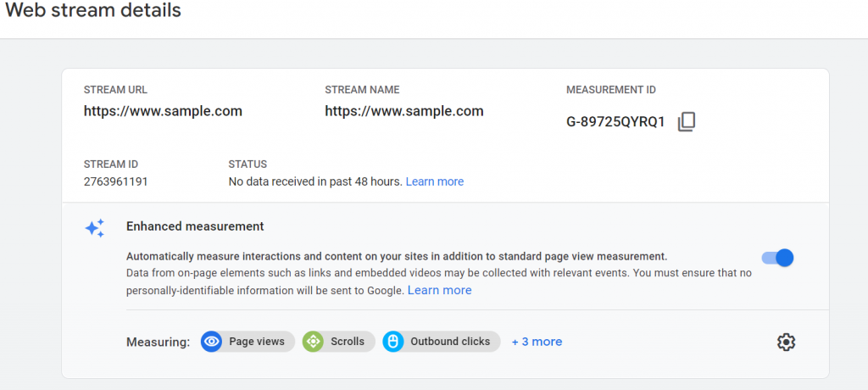868x390 pixels.
Task: Open Learn more link beside no data status
Action: [435, 181]
